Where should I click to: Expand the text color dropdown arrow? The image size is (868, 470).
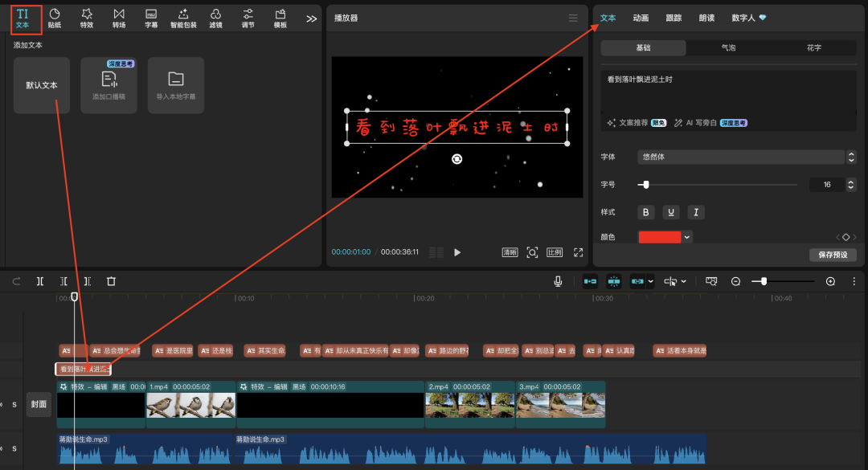point(687,237)
